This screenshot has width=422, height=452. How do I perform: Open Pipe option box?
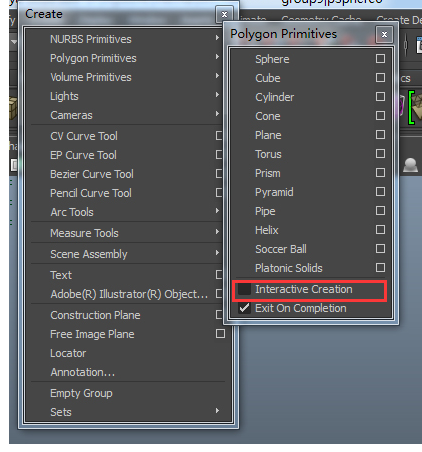click(x=380, y=211)
